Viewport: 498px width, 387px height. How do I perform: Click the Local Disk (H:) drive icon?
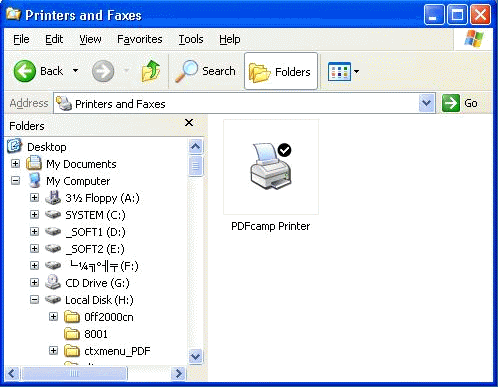pos(53,300)
